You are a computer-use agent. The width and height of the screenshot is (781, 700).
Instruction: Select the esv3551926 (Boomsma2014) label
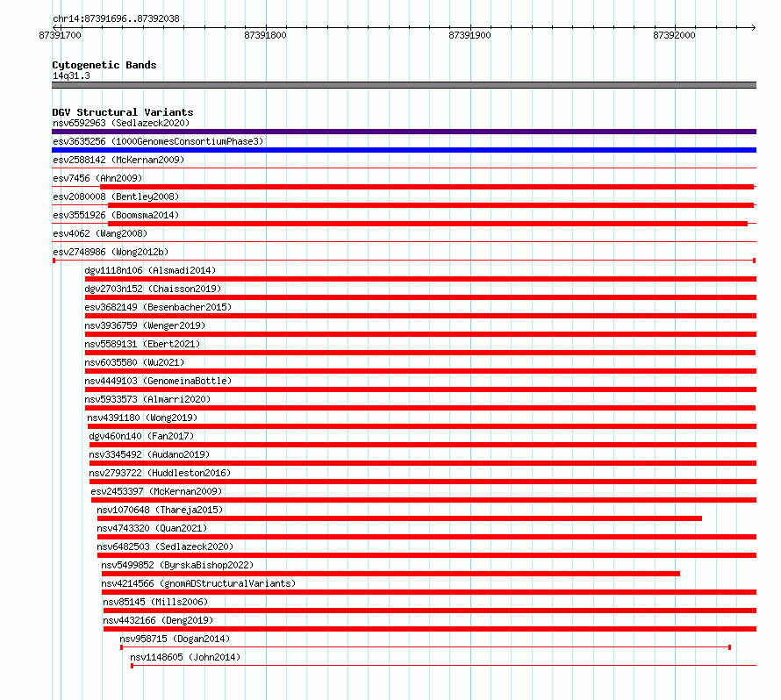pos(116,215)
